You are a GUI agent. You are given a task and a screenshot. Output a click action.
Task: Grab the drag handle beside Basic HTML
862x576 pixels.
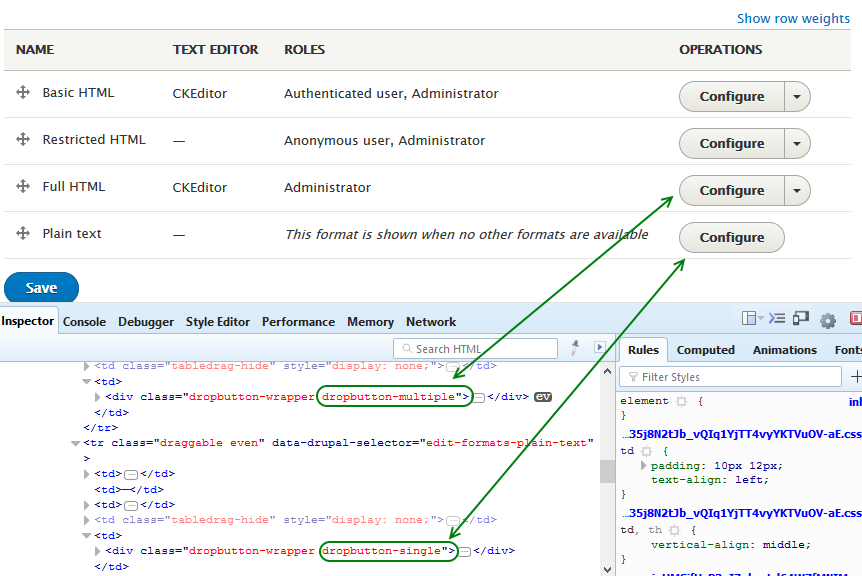(x=23, y=92)
